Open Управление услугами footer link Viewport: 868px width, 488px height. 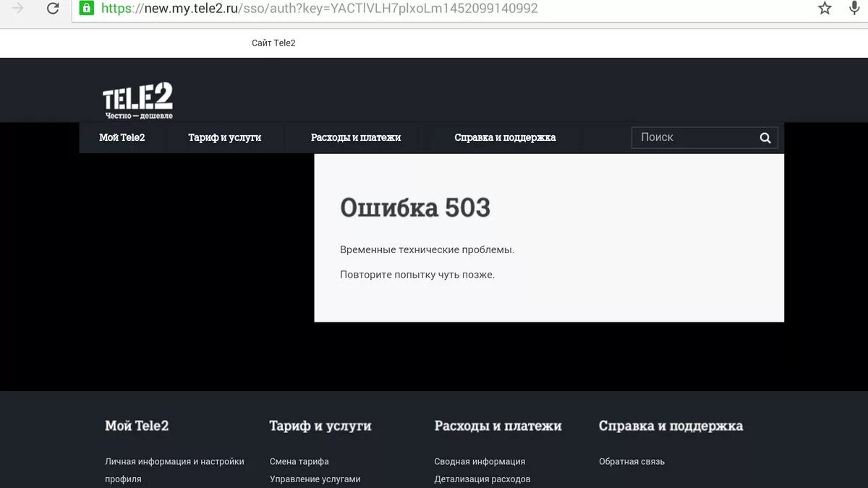point(315,479)
